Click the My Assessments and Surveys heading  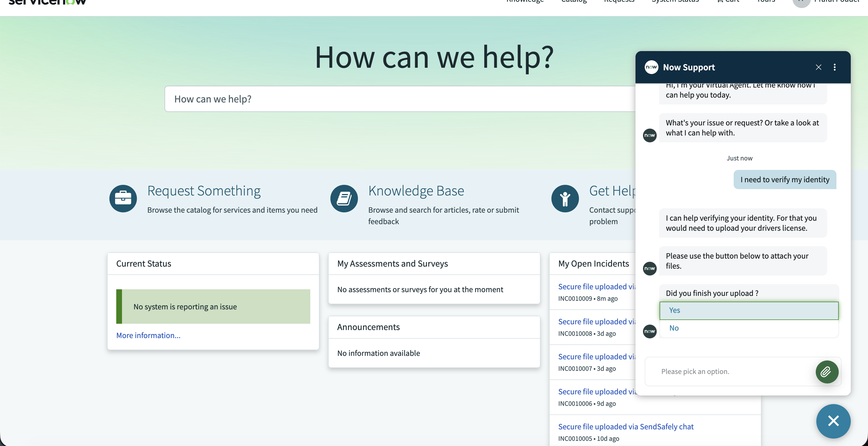pos(393,263)
